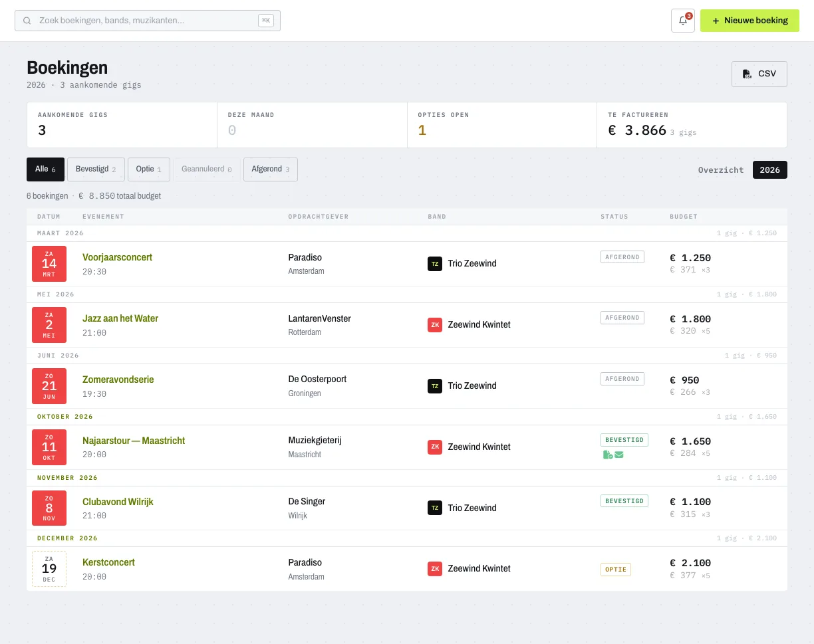Click the ZK band badge in Najaarstour row
The height and width of the screenshot is (644, 814).
(x=435, y=447)
